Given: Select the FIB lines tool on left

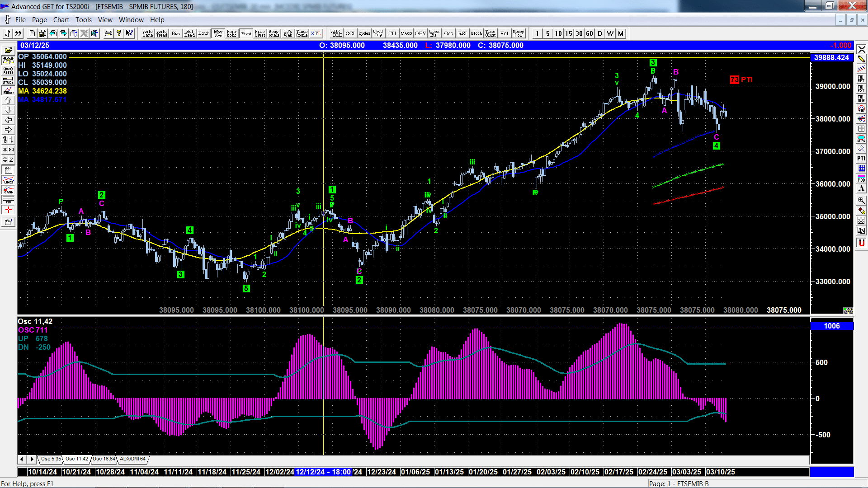Looking at the screenshot, I should point(8,200).
